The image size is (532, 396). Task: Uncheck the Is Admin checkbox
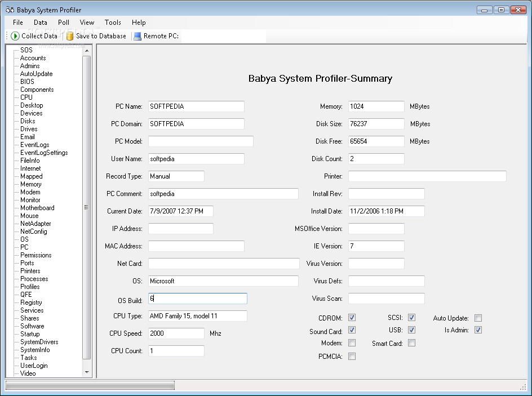(478, 330)
